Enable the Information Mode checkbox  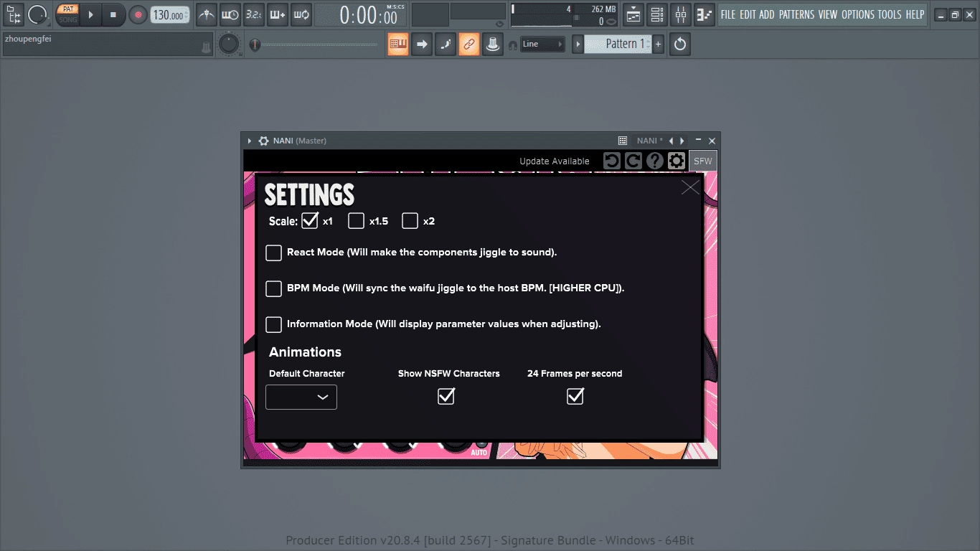[x=273, y=324]
